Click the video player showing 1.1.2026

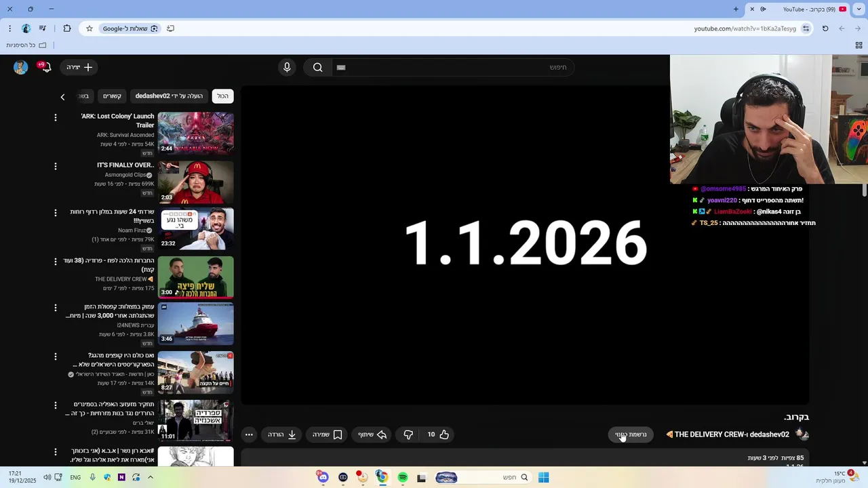click(525, 245)
